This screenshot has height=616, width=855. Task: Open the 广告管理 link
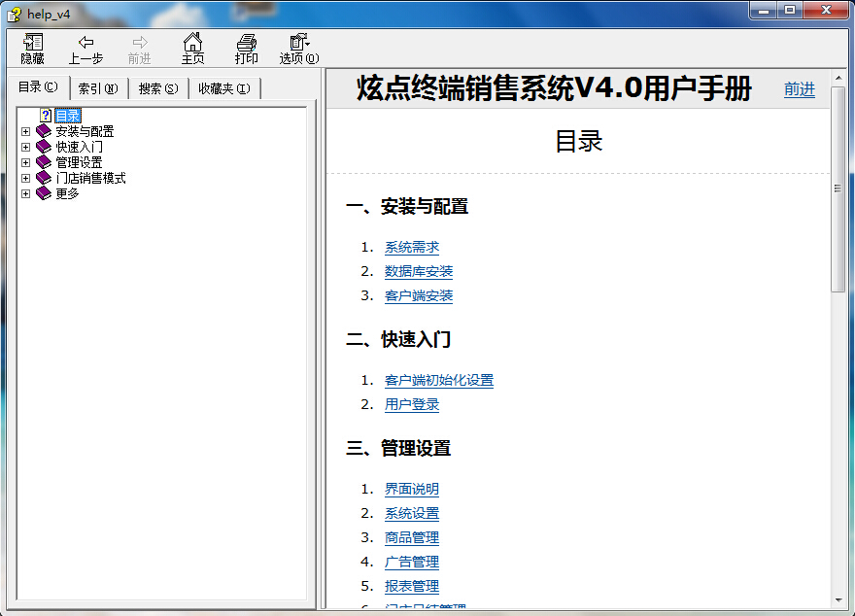coord(412,562)
